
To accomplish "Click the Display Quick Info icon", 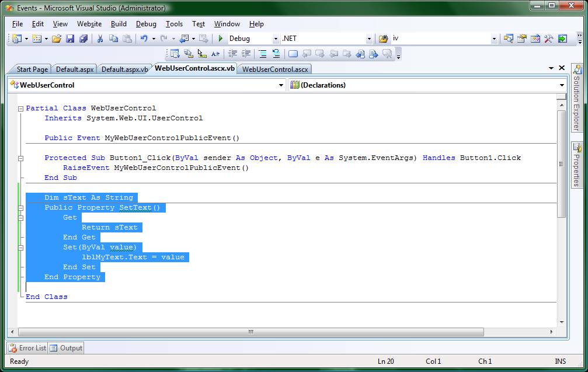I will (202, 54).
